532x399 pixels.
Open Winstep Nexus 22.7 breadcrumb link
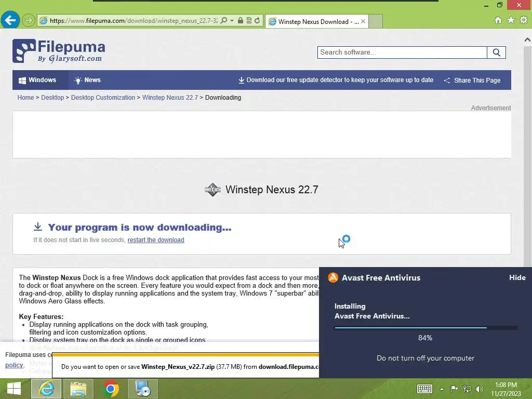tap(170, 98)
